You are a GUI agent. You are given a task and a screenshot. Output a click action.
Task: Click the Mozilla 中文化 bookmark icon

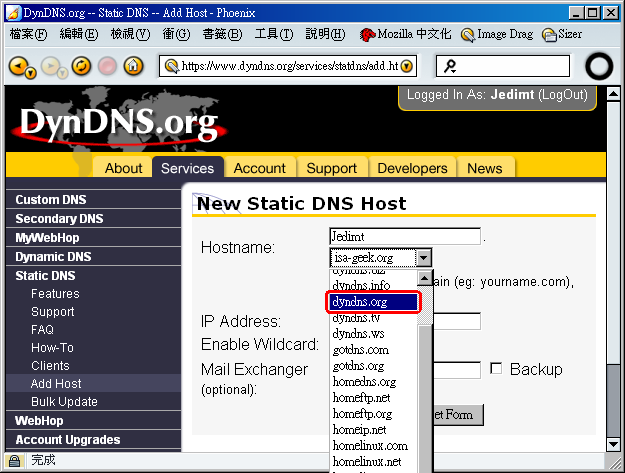coord(367,35)
